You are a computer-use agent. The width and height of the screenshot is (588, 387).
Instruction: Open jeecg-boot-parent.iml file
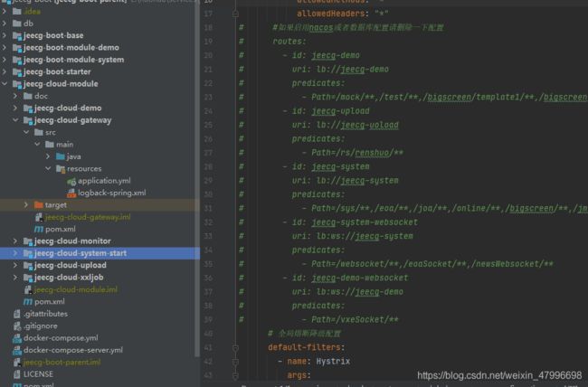62,363
